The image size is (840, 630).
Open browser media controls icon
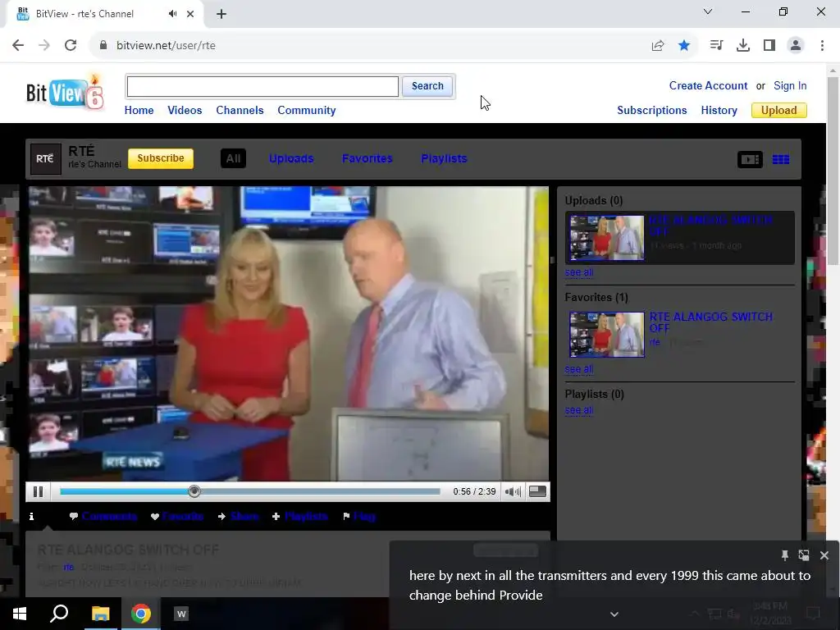716,46
